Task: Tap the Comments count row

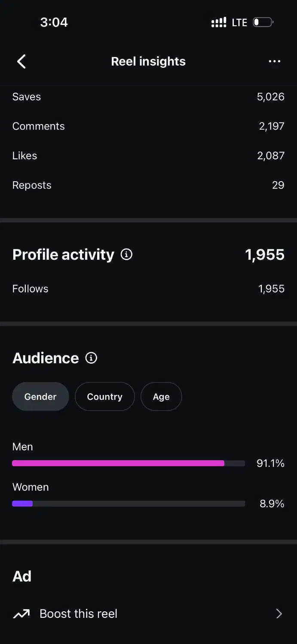Action: (148, 126)
